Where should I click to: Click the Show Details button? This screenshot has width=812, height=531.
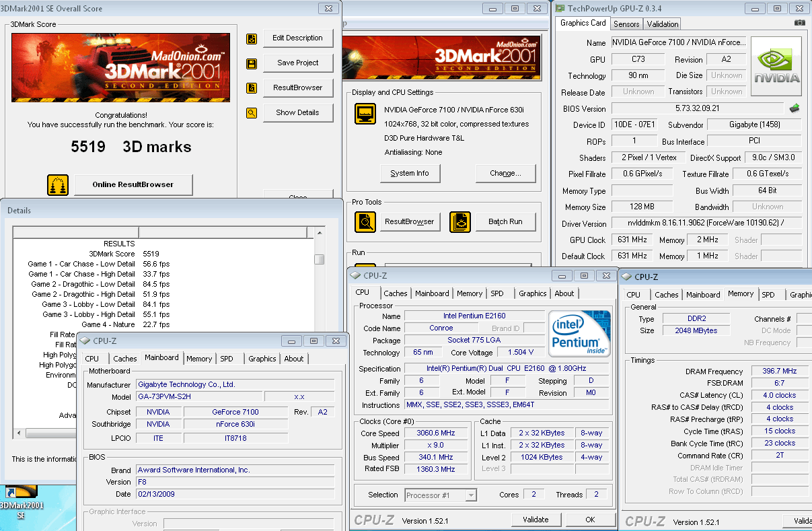tap(298, 112)
